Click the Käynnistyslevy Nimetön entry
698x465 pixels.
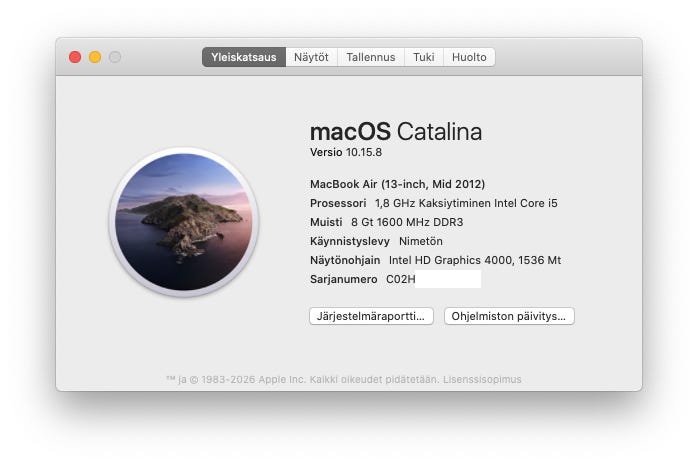tap(376, 241)
